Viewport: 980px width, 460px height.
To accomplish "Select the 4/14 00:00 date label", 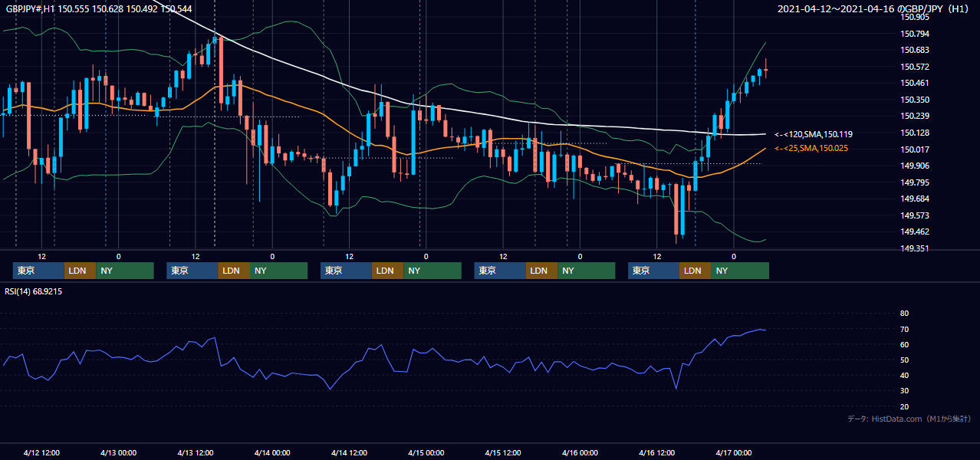I will click(272, 453).
